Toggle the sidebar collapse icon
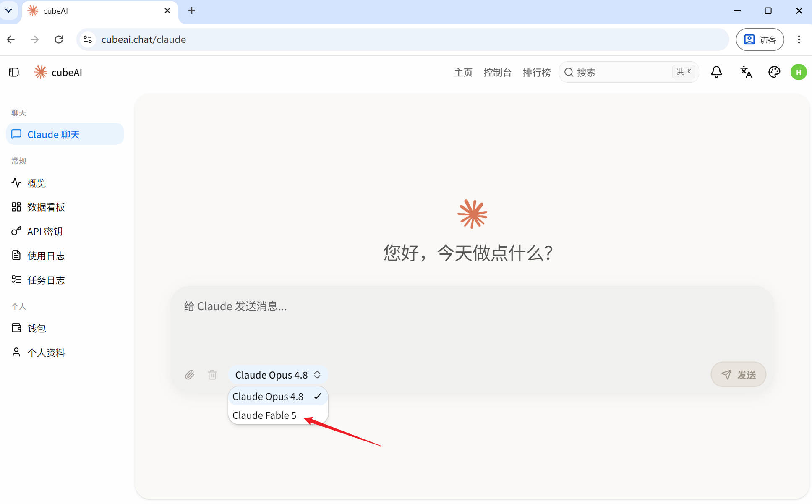This screenshot has height=504, width=812. click(14, 72)
